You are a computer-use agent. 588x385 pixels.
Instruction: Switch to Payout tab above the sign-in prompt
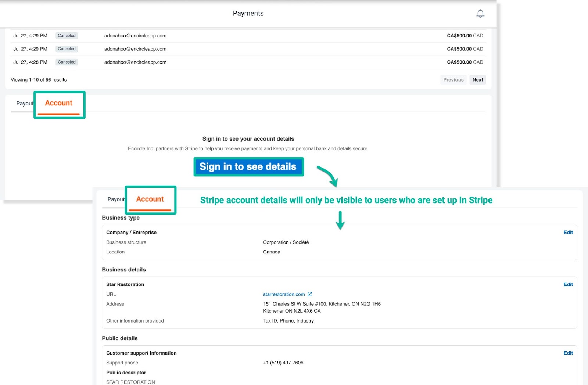(x=24, y=104)
